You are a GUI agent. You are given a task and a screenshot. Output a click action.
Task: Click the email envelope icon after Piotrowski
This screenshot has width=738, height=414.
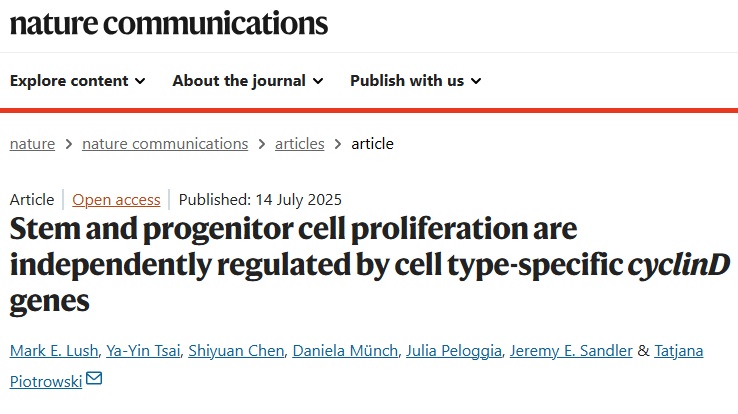click(94, 378)
